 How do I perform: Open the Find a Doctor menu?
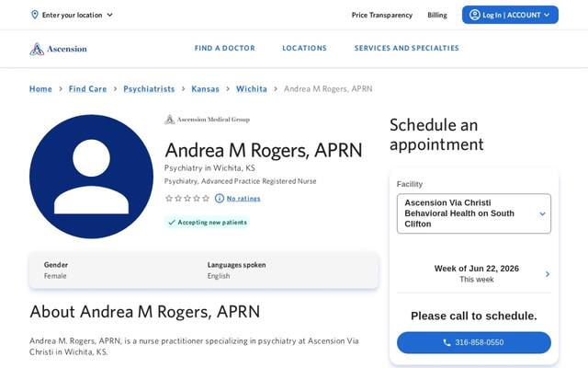pyautogui.click(x=224, y=48)
